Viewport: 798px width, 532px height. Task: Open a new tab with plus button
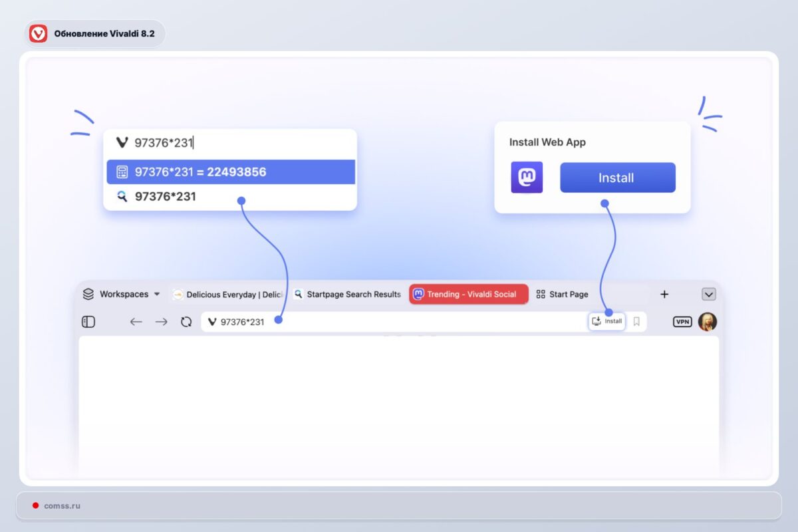pyautogui.click(x=664, y=294)
